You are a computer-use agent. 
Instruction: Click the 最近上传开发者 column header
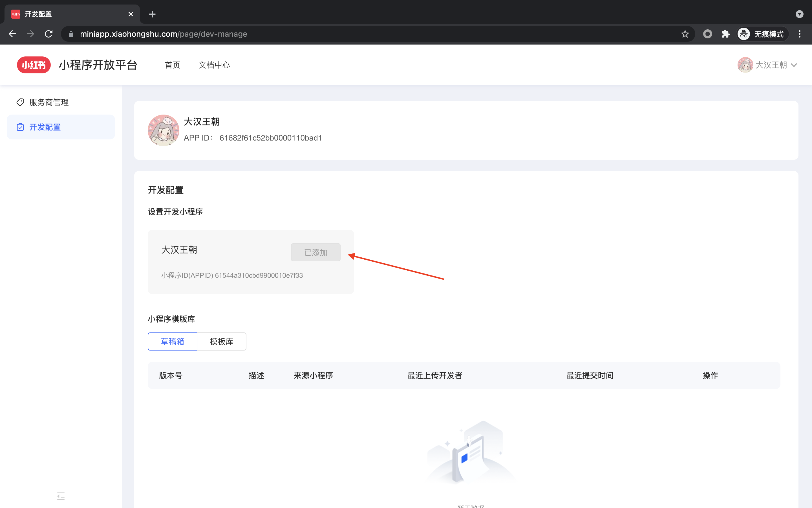435,375
